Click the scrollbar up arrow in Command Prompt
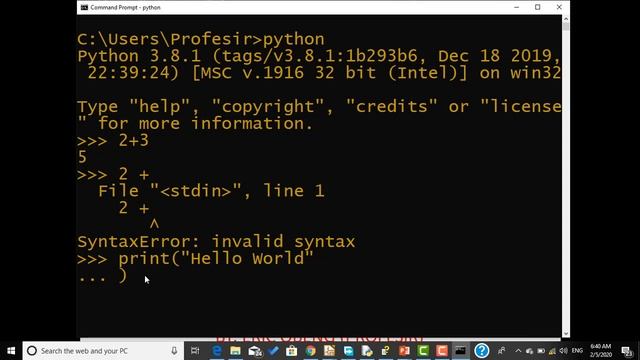The width and height of the screenshot is (640, 360). (x=566, y=19)
